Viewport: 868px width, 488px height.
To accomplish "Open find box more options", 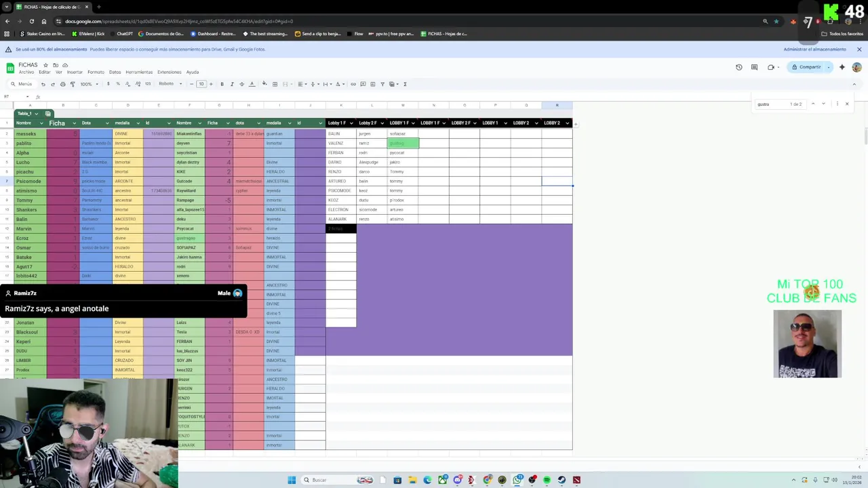I will click(x=837, y=104).
